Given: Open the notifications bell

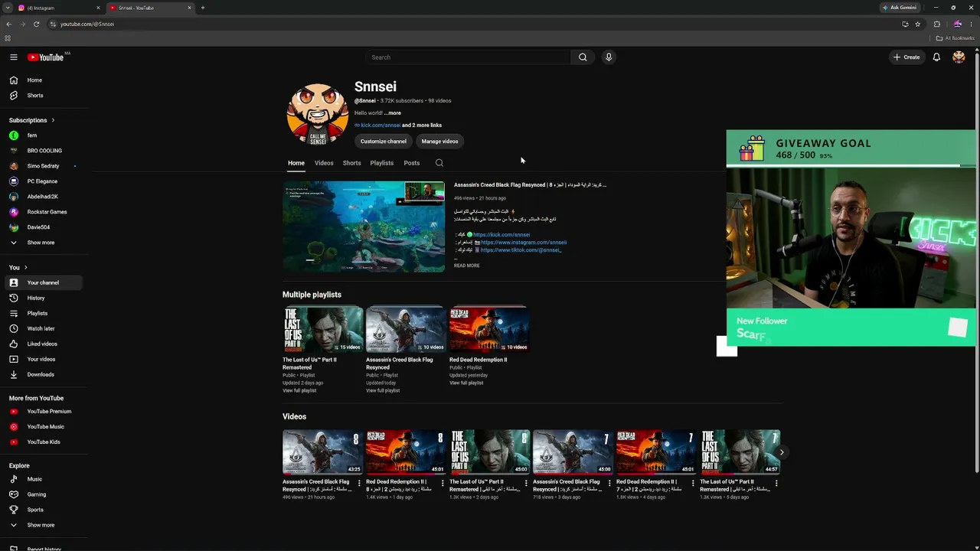Looking at the screenshot, I should pyautogui.click(x=936, y=57).
